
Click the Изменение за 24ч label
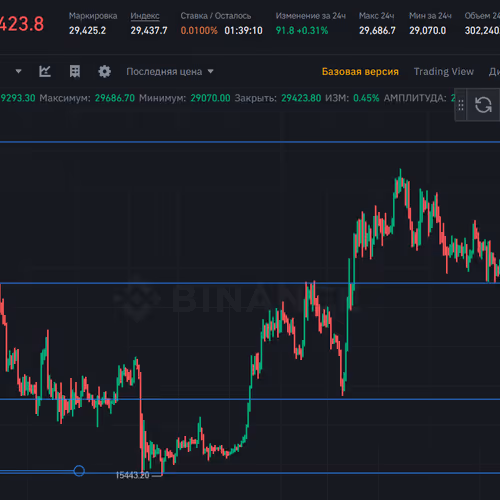[311, 16]
